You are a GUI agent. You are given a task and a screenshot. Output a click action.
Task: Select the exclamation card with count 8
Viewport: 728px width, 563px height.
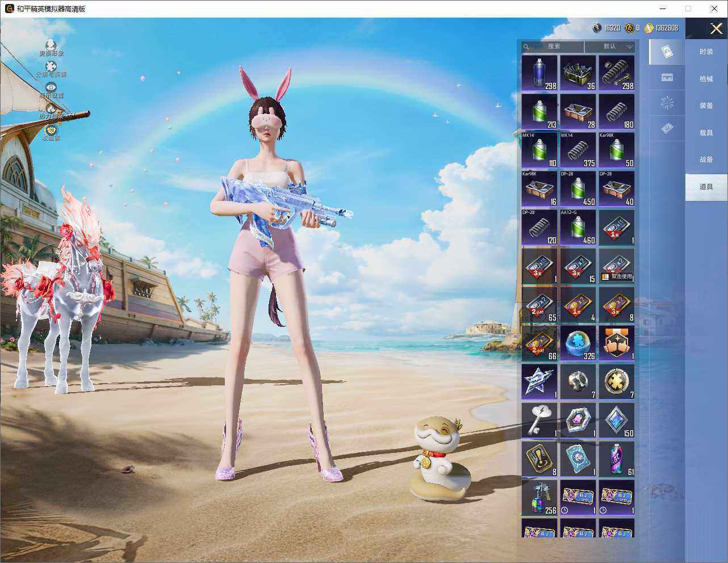click(x=539, y=459)
